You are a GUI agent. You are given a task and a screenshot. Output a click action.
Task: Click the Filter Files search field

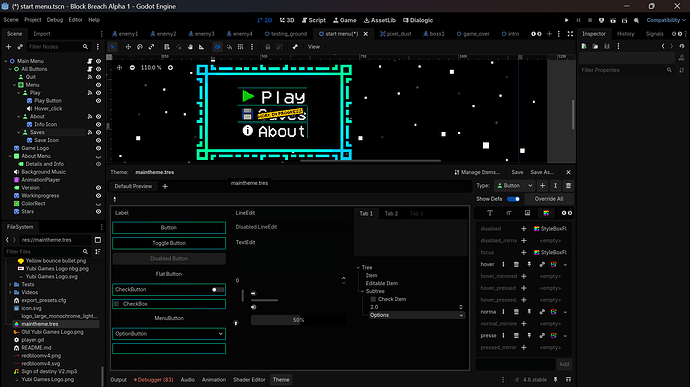(46, 251)
